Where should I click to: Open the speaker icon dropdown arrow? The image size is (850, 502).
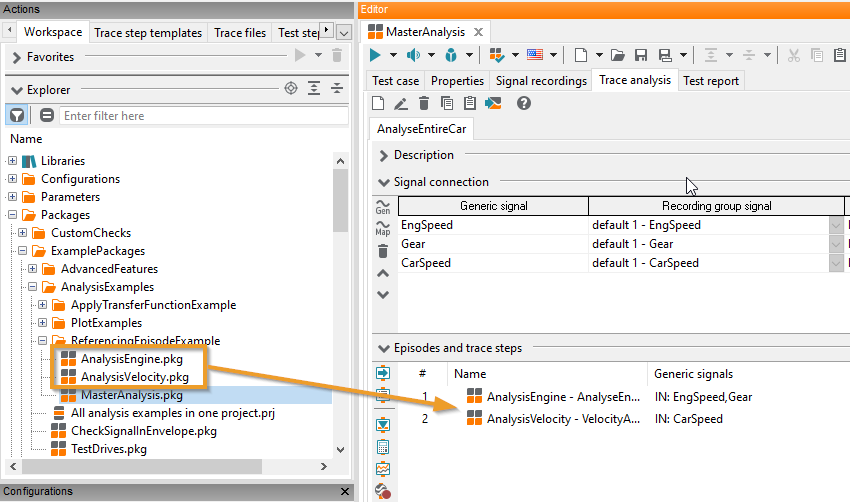click(x=432, y=55)
